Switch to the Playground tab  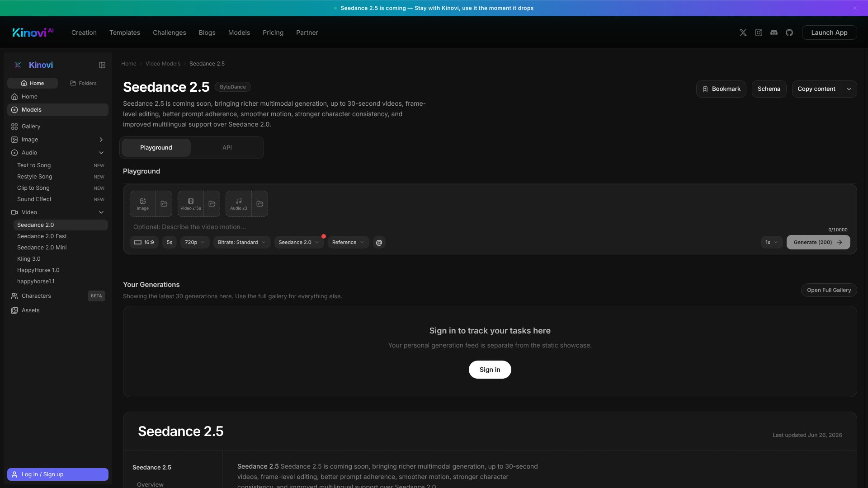pyautogui.click(x=156, y=148)
